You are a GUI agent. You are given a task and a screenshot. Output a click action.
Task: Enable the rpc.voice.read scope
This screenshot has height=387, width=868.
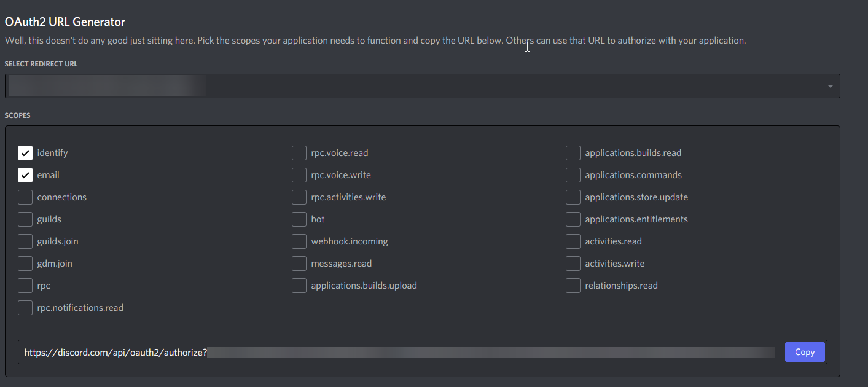point(299,153)
